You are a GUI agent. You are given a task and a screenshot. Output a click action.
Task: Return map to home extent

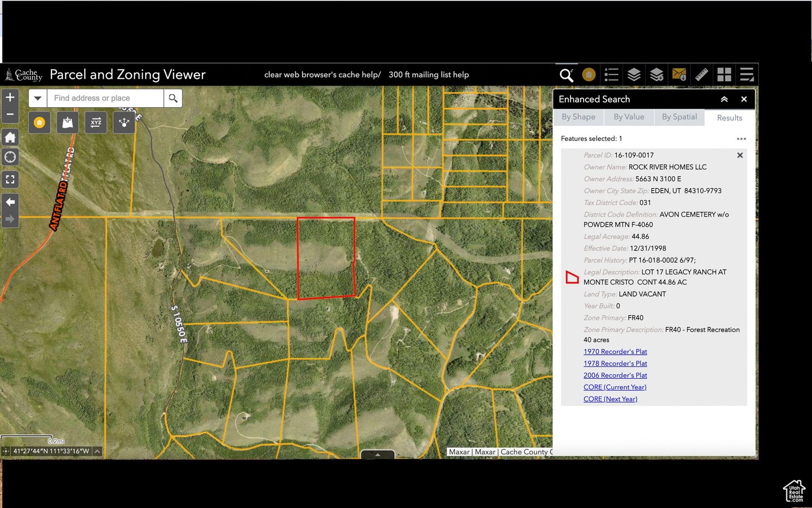[x=10, y=138]
